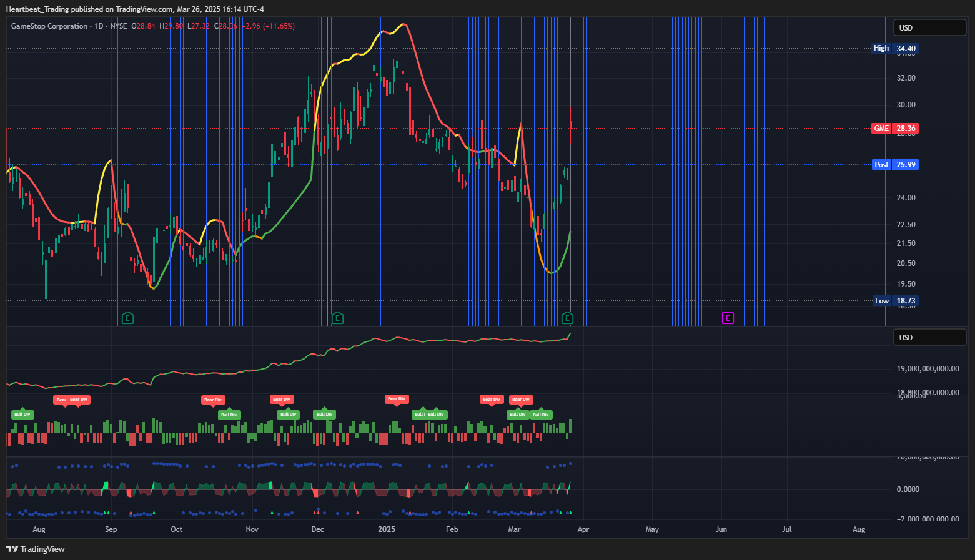
Task: Click the Bear Div label in late October
Action: (212, 400)
